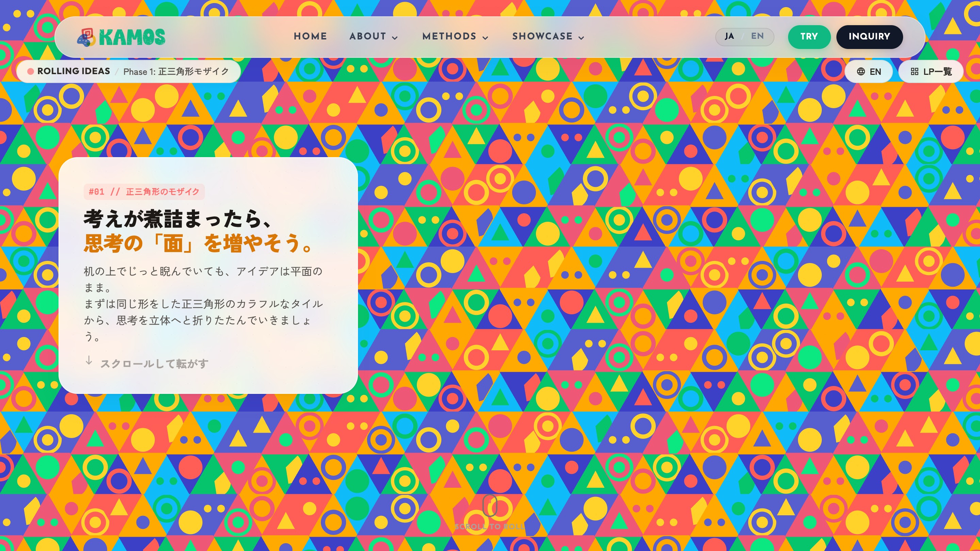The image size is (980, 551).
Task: Open the LP一覧 list button
Action: (931, 71)
